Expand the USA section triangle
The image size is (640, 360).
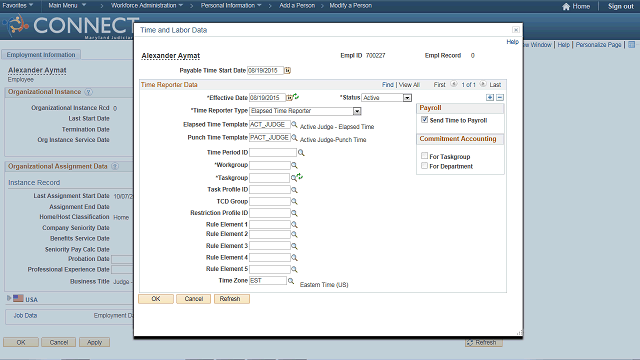click(9, 298)
